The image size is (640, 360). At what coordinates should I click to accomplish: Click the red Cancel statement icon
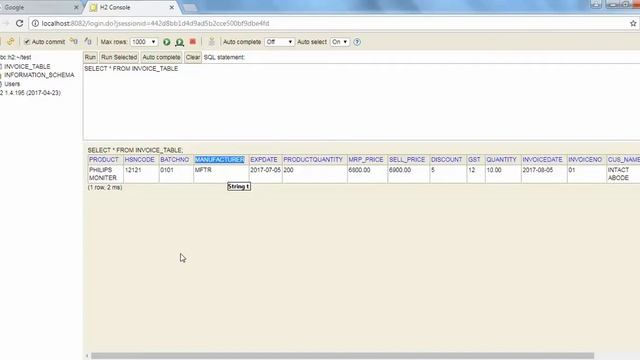coord(193,41)
